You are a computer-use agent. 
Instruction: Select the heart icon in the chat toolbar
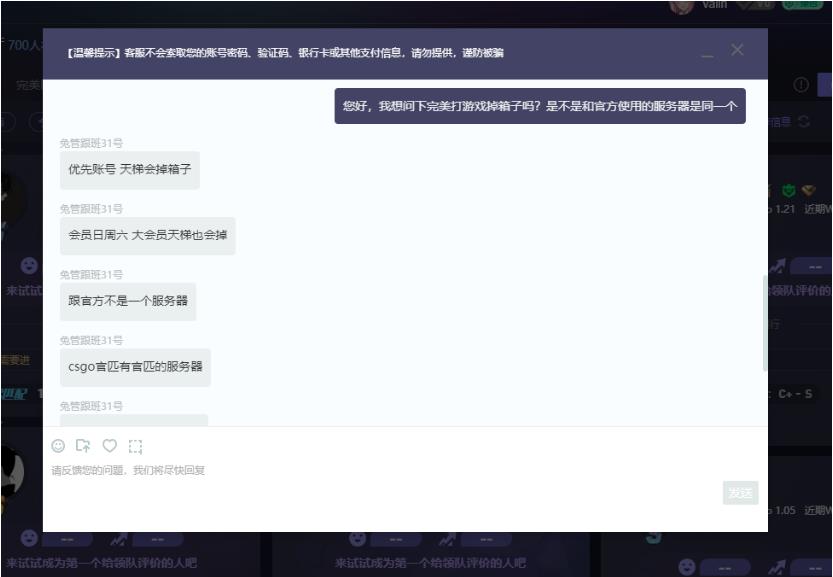coord(111,445)
